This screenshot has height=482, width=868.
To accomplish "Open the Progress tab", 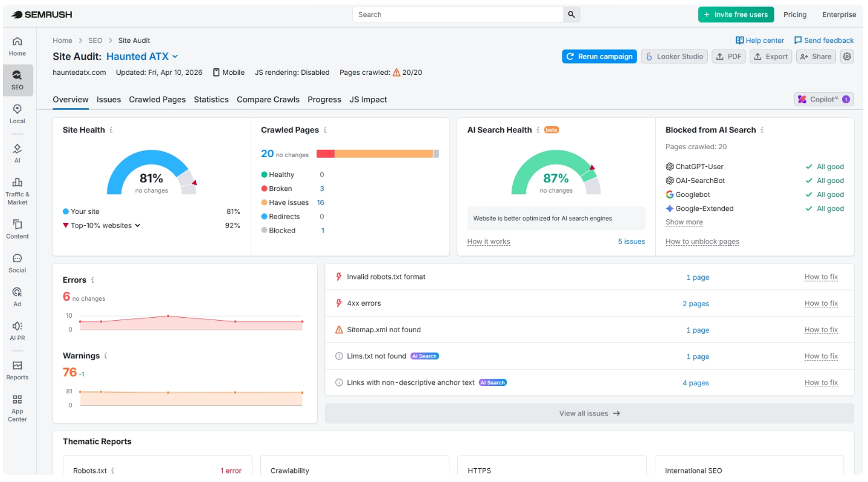I will click(324, 100).
